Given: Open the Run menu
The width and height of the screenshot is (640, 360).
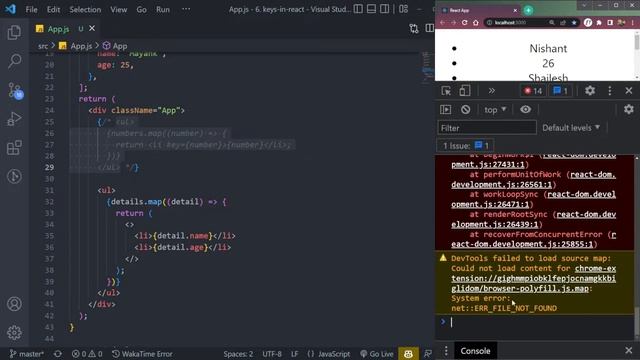Looking at the screenshot, I should point(163,9).
